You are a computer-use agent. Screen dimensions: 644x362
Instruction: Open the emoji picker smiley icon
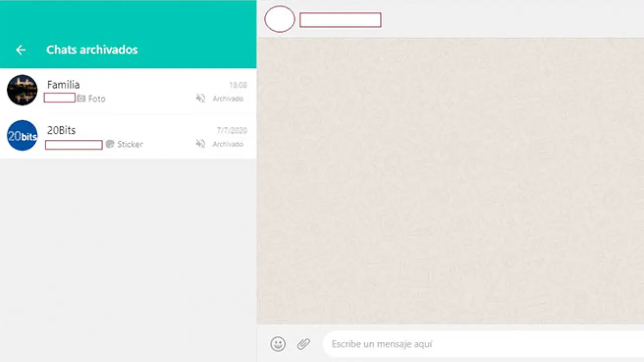click(x=278, y=344)
